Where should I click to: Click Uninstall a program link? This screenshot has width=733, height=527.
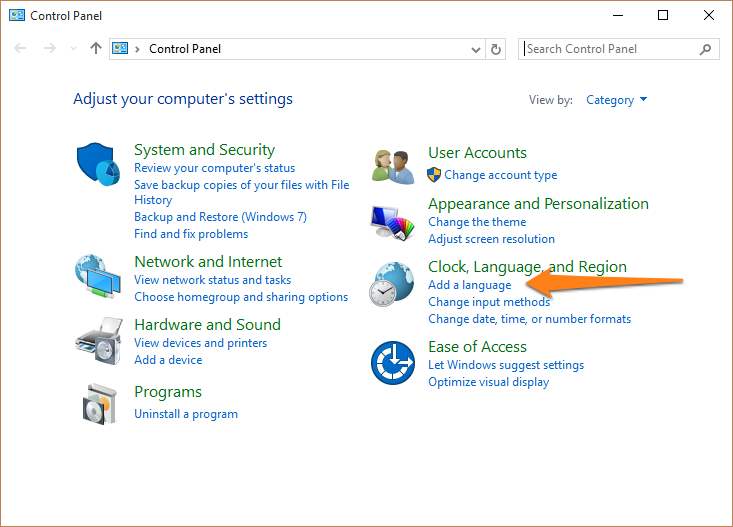click(186, 414)
